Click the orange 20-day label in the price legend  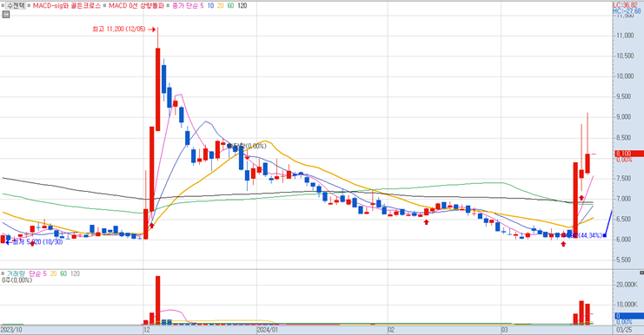click(x=221, y=6)
